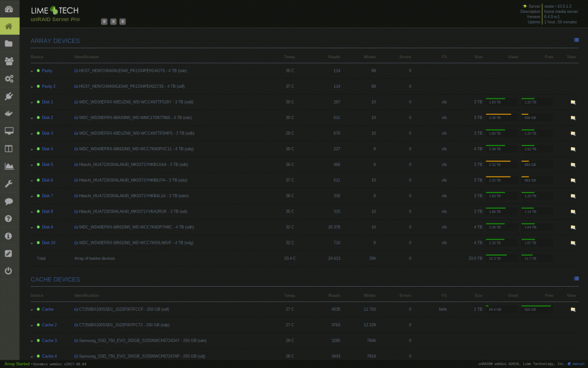This screenshot has width=588, height=368.
Task: Open the Users icon in sidebar
Action: tap(9, 61)
